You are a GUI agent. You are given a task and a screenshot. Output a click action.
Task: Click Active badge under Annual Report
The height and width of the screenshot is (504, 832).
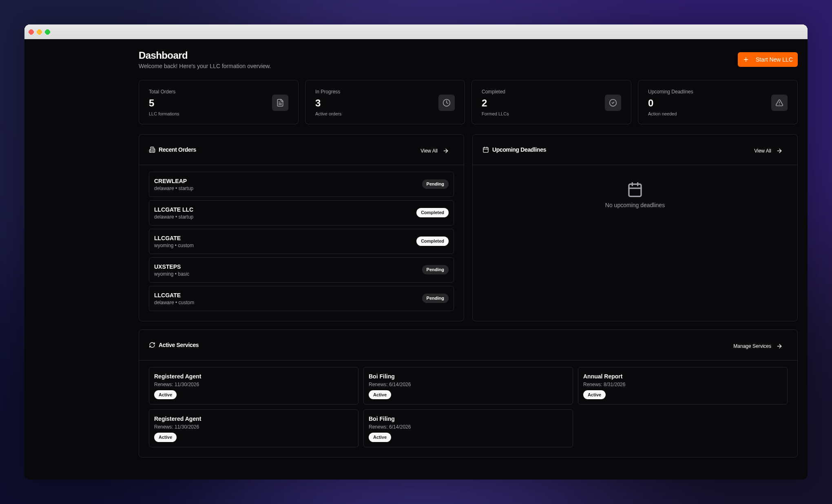[594, 395]
